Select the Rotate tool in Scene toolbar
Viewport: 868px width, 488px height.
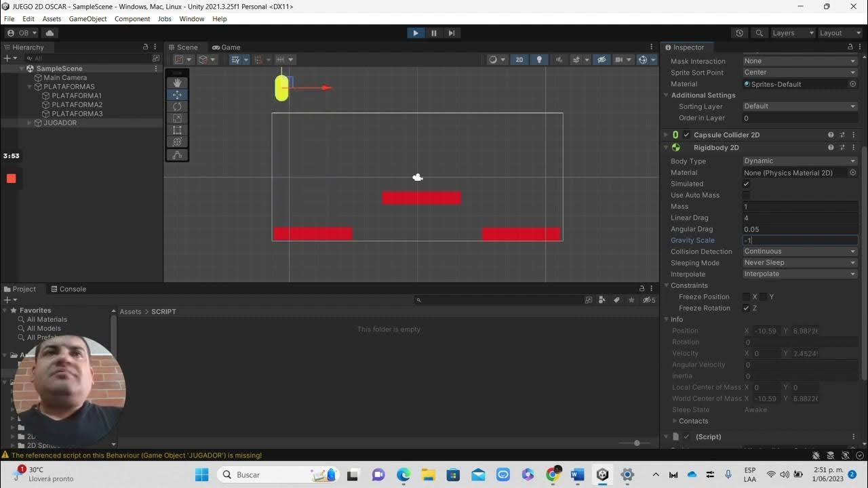pos(177,106)
